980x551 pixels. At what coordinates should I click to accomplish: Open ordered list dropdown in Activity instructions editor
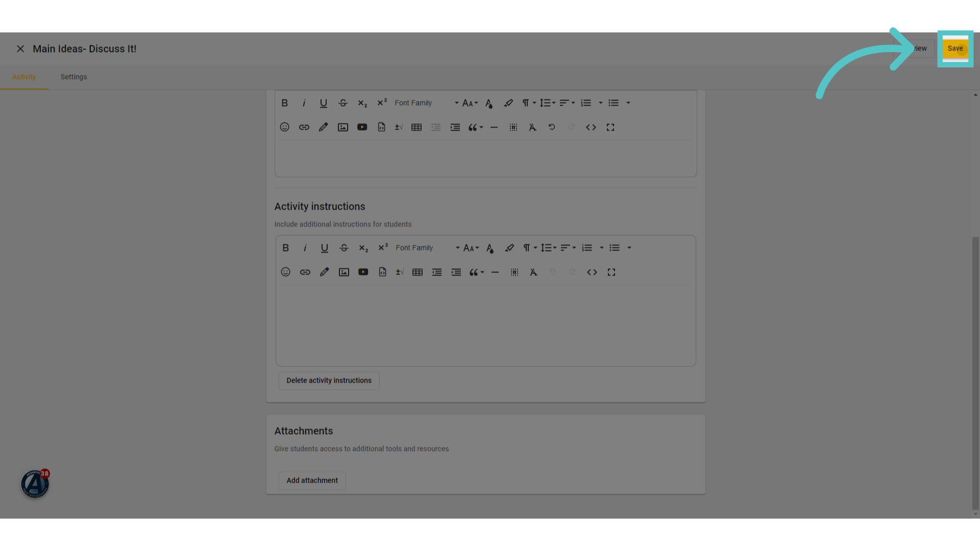tap(602, 248)
